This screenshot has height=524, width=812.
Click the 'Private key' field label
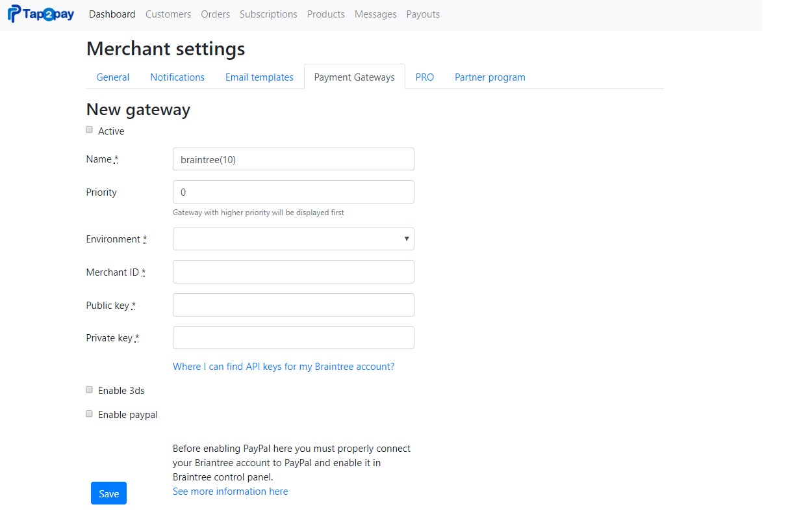point(112,338)
